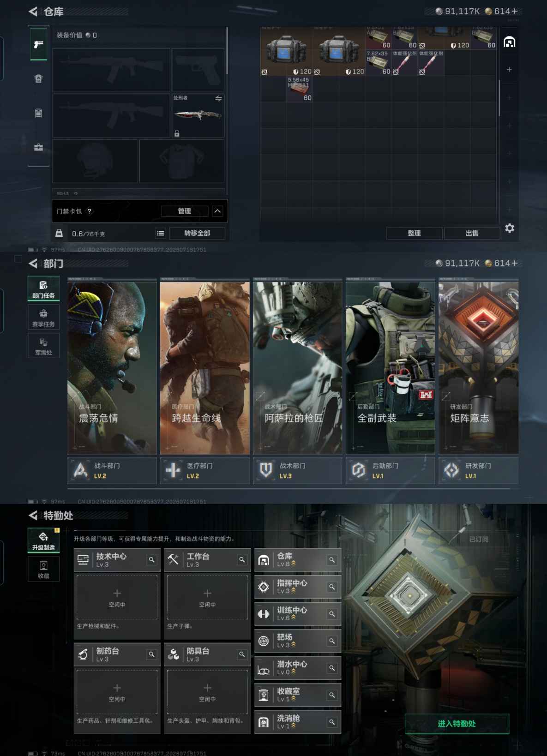Expand stash with the top plus button
Viewport: 547px width, 756px height.
coord(509,70)
